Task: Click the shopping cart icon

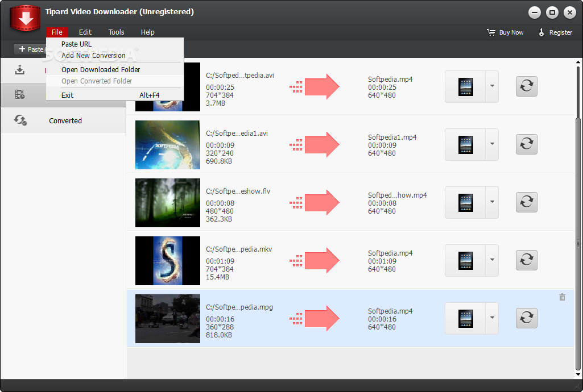Action: [491, 33]
